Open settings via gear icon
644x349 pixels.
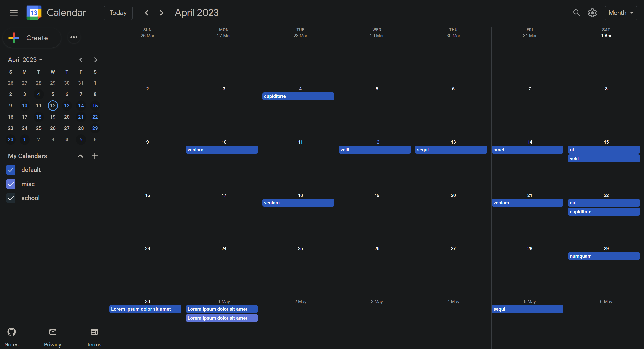(592, 13)
